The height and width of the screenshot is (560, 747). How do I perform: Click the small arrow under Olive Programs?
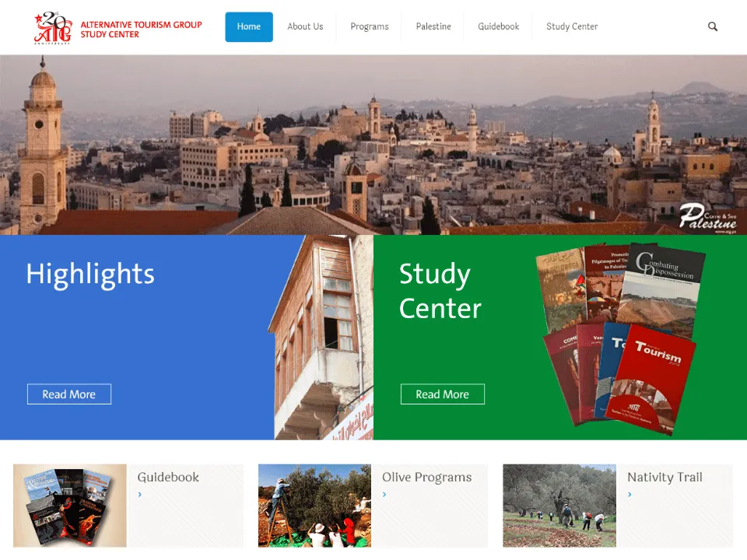384,494
